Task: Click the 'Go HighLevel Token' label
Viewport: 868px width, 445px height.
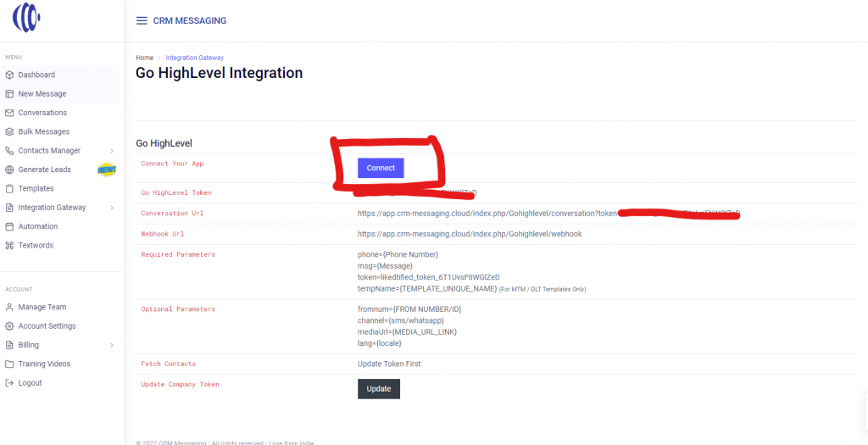Action: tap(176, 192)
